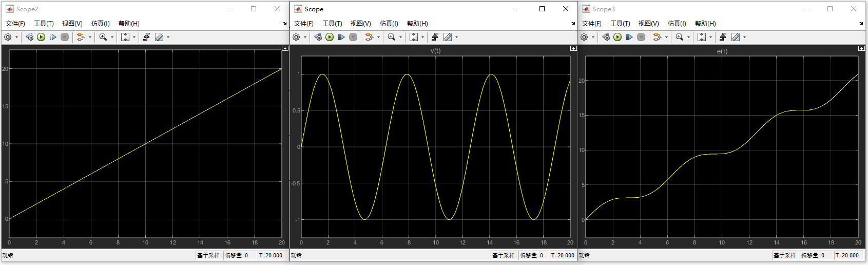Open configuration properties gear in Scope window
Viewport: 868px width, 265px height.
click(x=296, y=37)
